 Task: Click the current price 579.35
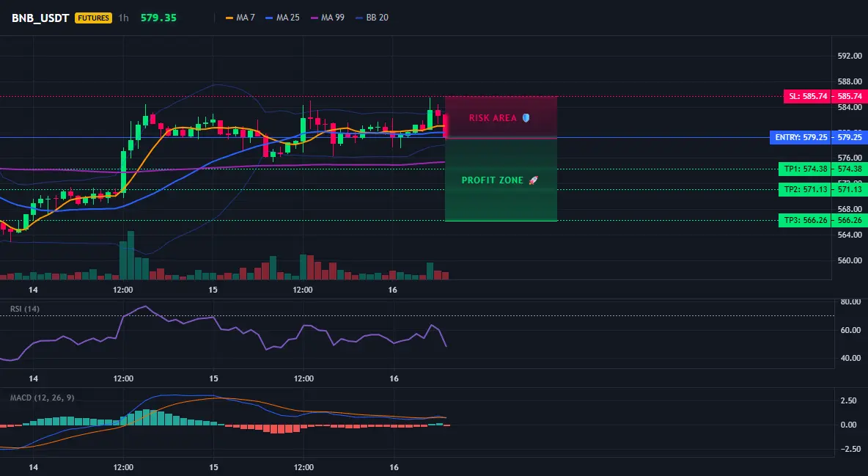coord(158,18)
